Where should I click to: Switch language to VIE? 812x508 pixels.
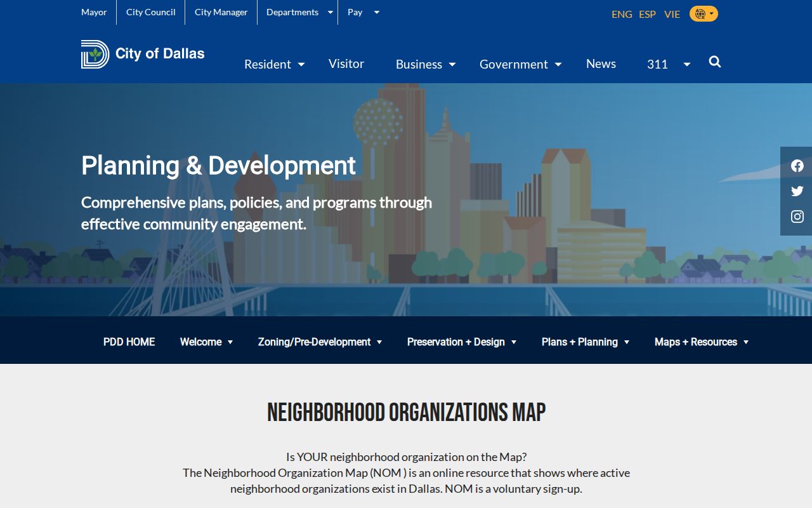672,14
